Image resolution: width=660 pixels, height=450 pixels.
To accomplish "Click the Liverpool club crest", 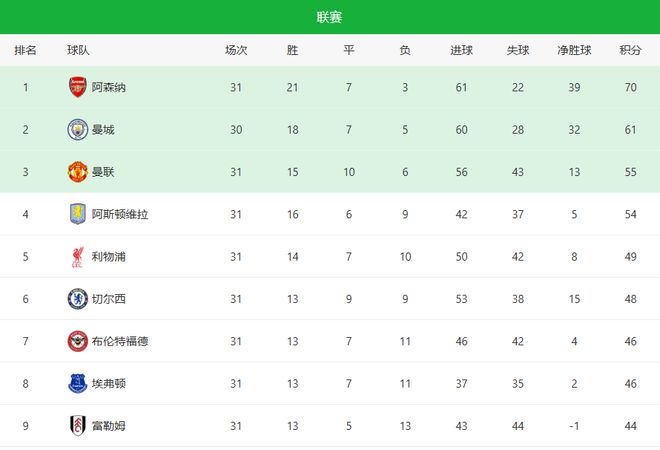I will [x=78, y=256].
